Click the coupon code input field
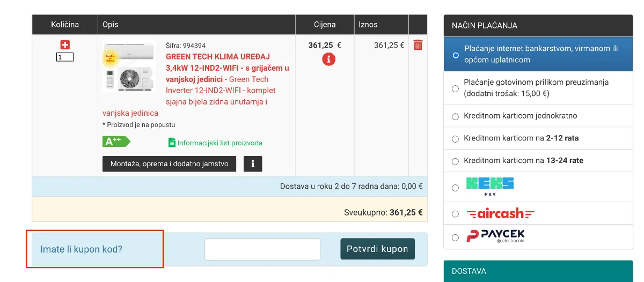Image resolution: width=644 pixels, height=282 pixels. (262, 249)
